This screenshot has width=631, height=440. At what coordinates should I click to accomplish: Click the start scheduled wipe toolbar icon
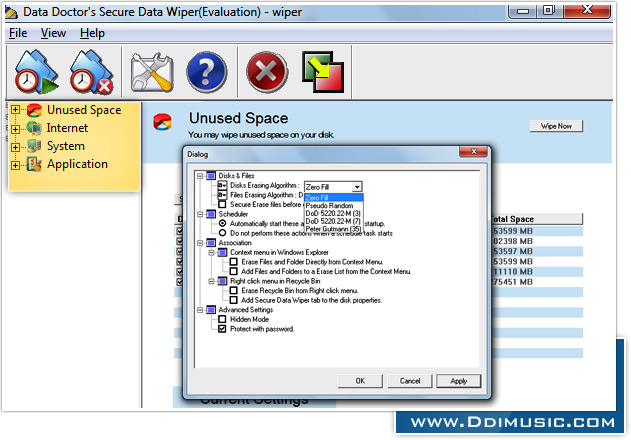36,71
